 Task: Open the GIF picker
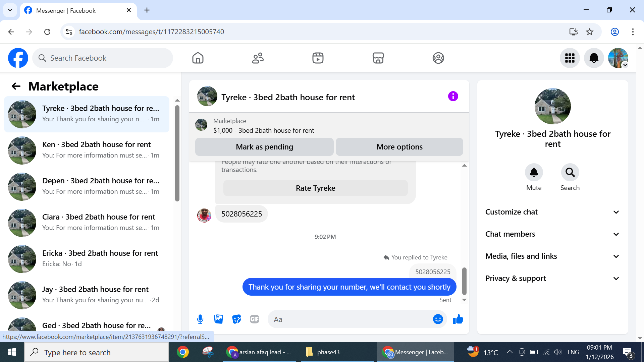click(x=255, y=319)
